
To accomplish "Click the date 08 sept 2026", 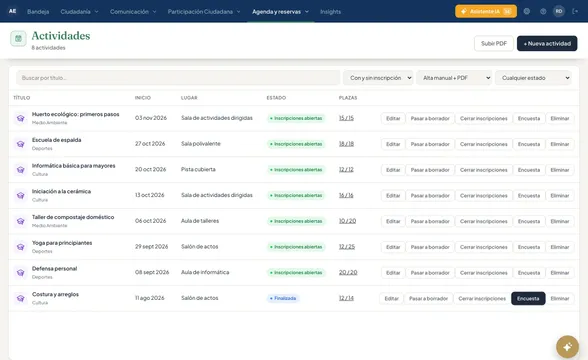I will tap(152, 272).
